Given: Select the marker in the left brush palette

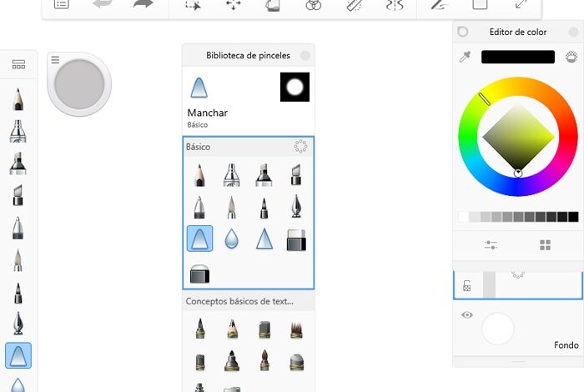Looking at the screenshot, I should tap(18, 163).
